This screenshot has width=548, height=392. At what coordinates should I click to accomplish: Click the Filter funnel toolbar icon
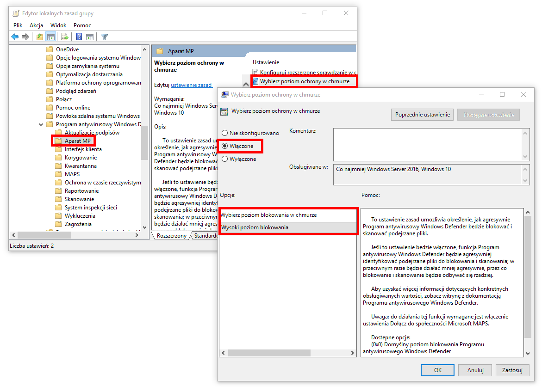[x=105, y=37]
